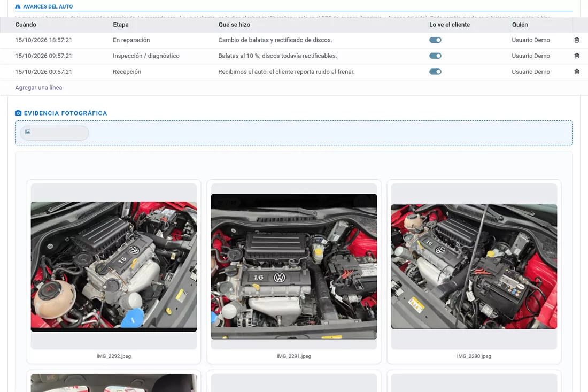The height and width of the screenshot is (392, 588).
Task: Edit 'Balatas al 10 %; discos todavía rectificables.'
Action: click(x=277, y=56)
